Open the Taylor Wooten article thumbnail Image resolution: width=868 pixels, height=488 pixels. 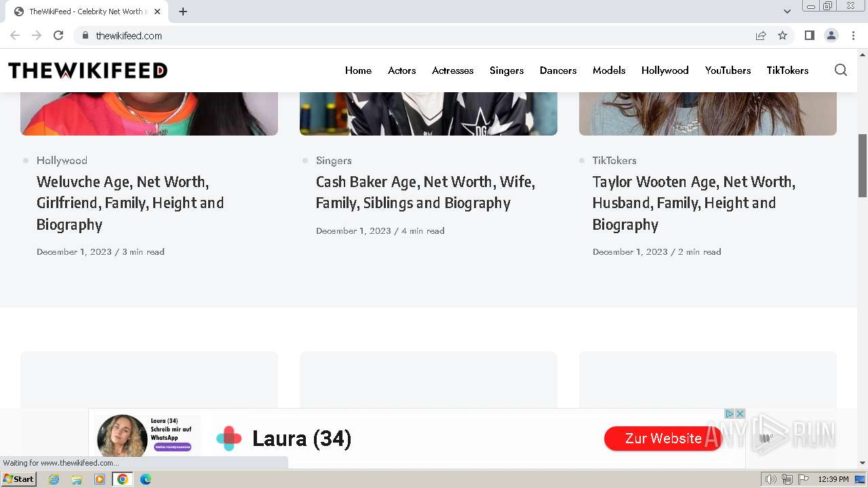708,114
